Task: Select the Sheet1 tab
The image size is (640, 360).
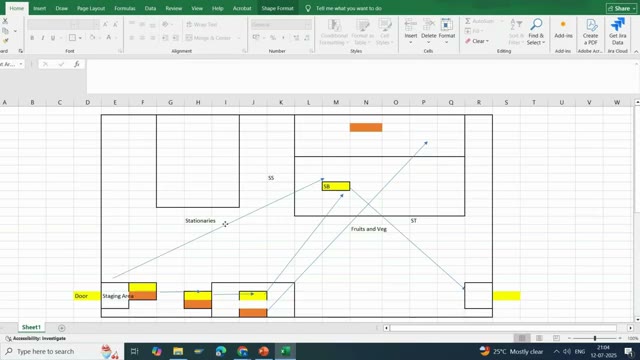Action: pos(31,327)
